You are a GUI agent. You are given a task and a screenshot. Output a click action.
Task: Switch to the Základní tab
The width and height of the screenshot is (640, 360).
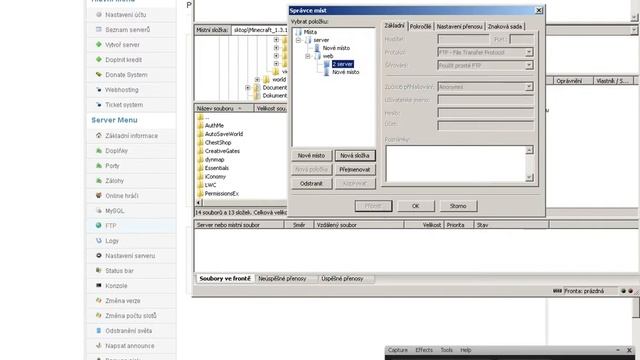(x=394, y=26)
